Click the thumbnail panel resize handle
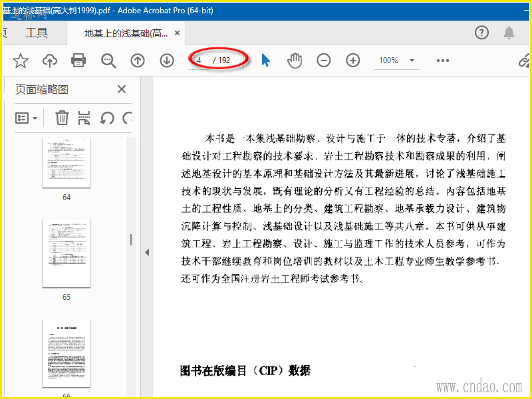532x399 pixels. point(131,240)
